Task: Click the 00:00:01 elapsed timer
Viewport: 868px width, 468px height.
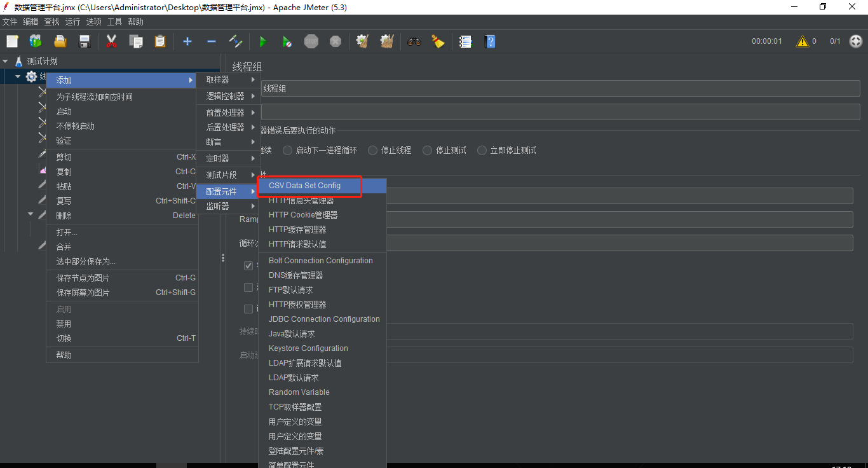Action: pos(767,41)
